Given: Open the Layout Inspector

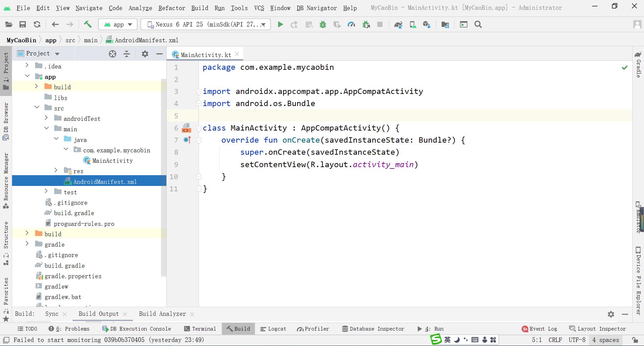Looking at the screenshot, I should click(598, 329).
